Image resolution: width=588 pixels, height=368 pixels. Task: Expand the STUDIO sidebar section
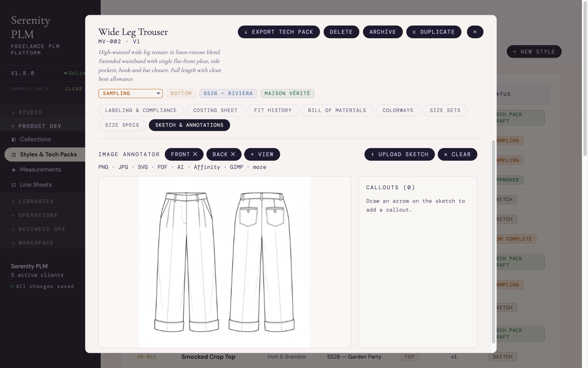[x=43, y=112]
